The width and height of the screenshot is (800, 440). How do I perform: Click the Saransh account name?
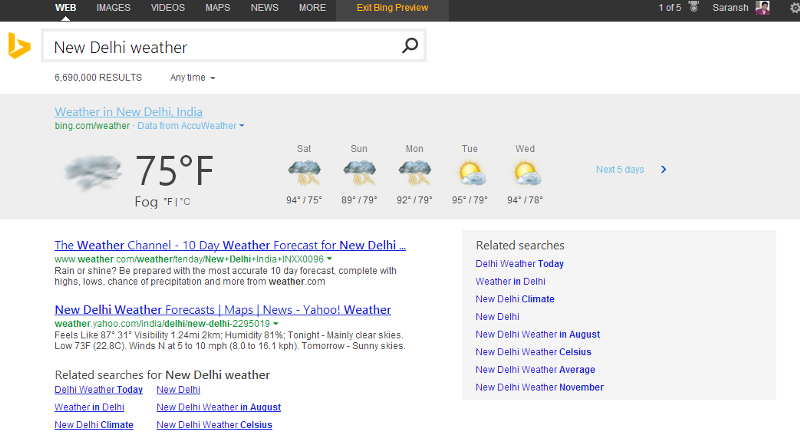(x=730, y=8)
